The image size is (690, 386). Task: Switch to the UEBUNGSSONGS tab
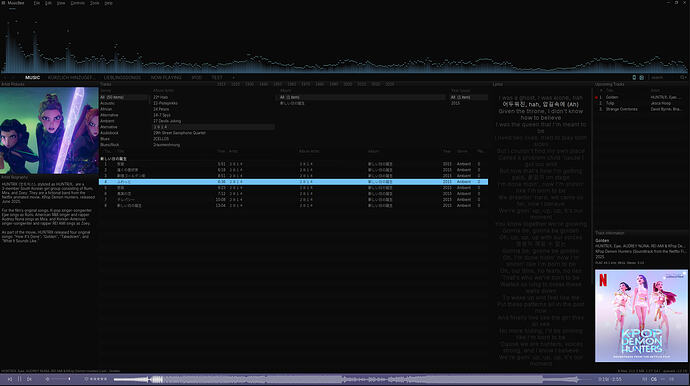pyautogui.click(x=122, y=77)
